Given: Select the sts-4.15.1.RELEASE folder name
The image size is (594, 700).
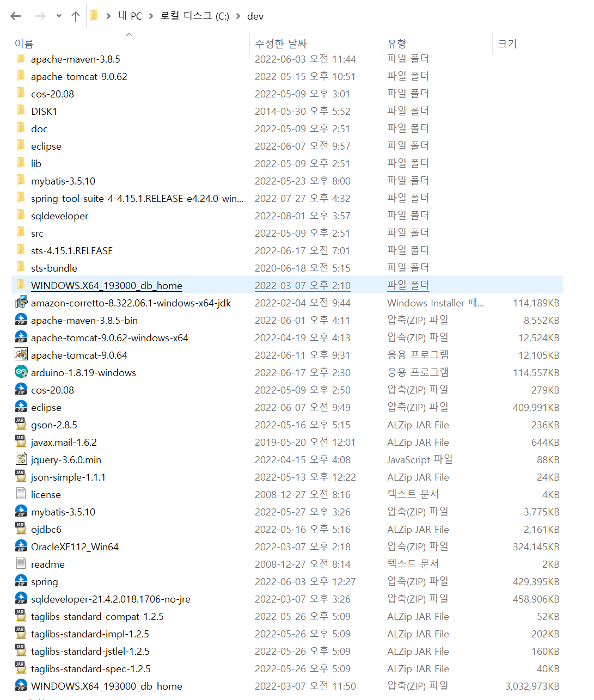Looking at the screenshot, I should point(72,251).
